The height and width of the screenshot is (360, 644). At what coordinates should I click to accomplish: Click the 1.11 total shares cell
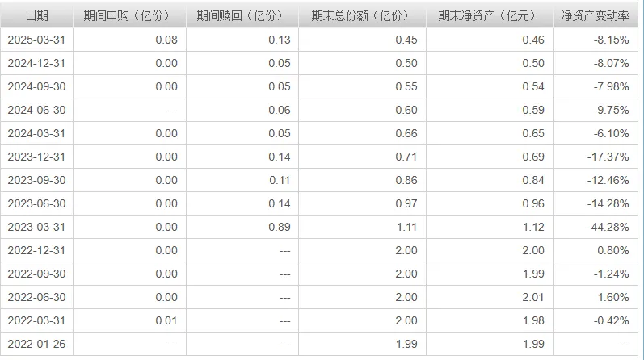362,227
